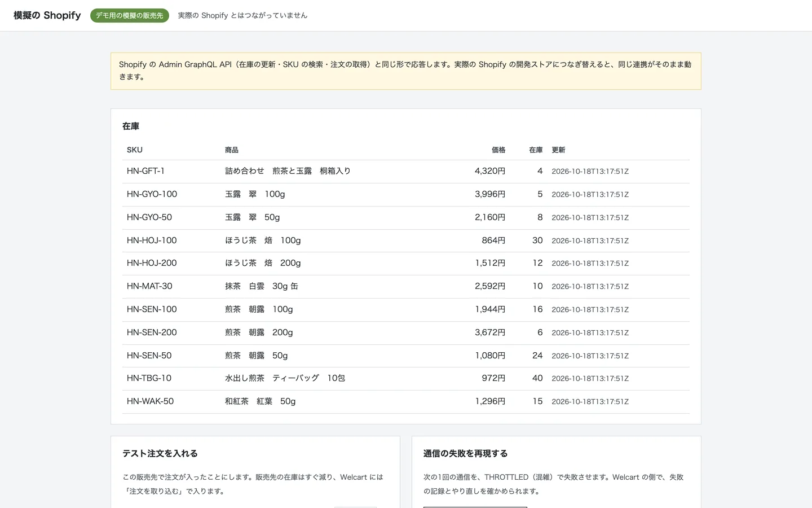Select the 在庫 column header in the table
Image resolution: width=812 pixels, height=508 pixels.
tap(536, 150)
